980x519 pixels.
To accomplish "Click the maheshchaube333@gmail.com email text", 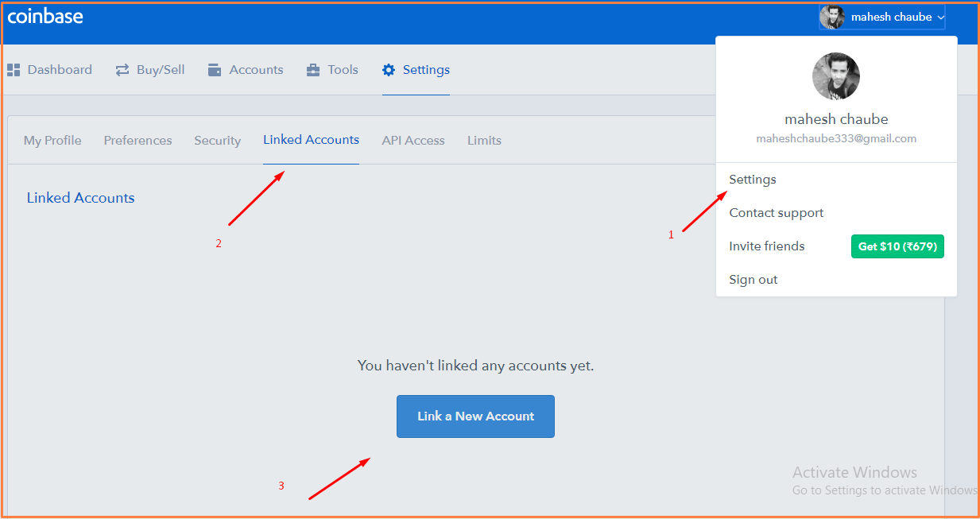I will [836, 138].
